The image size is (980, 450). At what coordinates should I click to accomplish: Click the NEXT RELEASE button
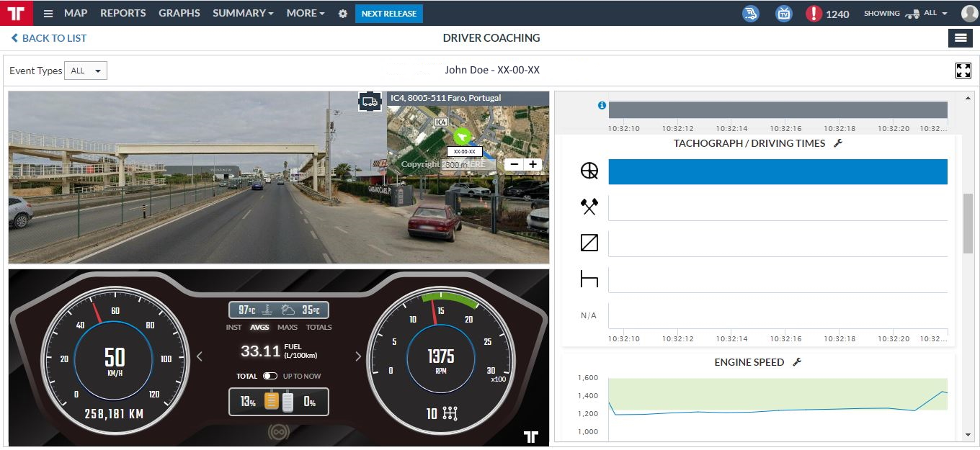(x=388, y=14)
